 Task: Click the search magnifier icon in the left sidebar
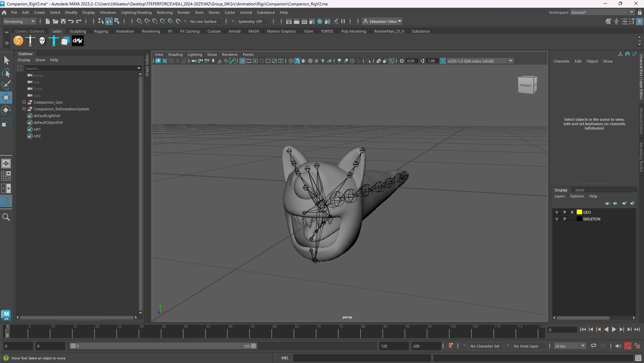[x=6, y=217]
